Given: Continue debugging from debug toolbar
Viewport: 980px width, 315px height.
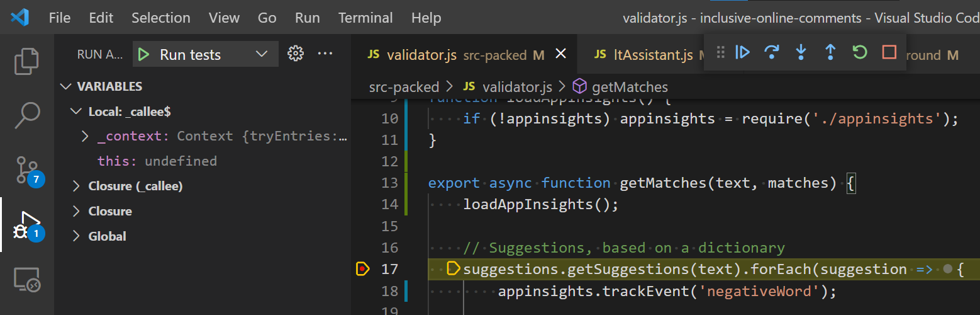Looking at the screenshot, I should pos(743,52).
